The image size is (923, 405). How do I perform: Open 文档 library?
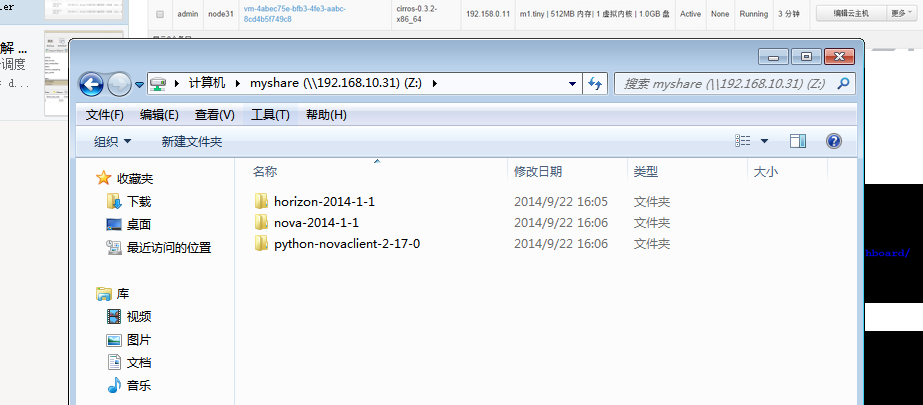(x=139, y=363)
